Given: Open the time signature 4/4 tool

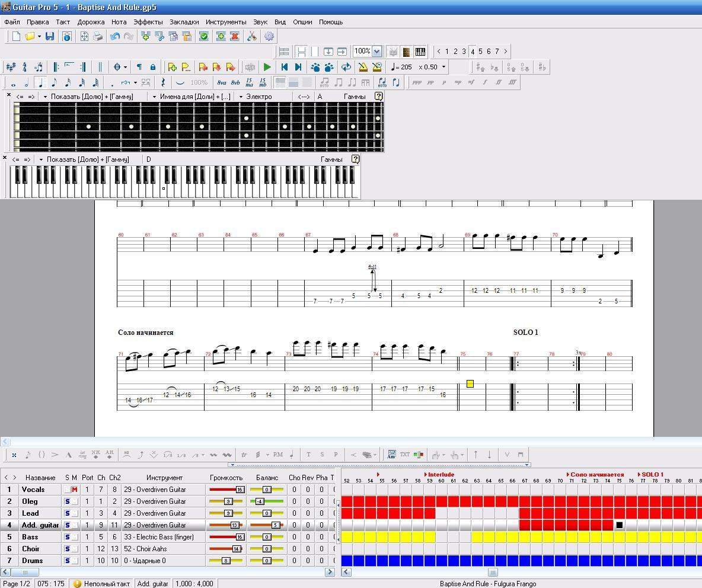Looking at the screenshot, I should tap(25, 67).
